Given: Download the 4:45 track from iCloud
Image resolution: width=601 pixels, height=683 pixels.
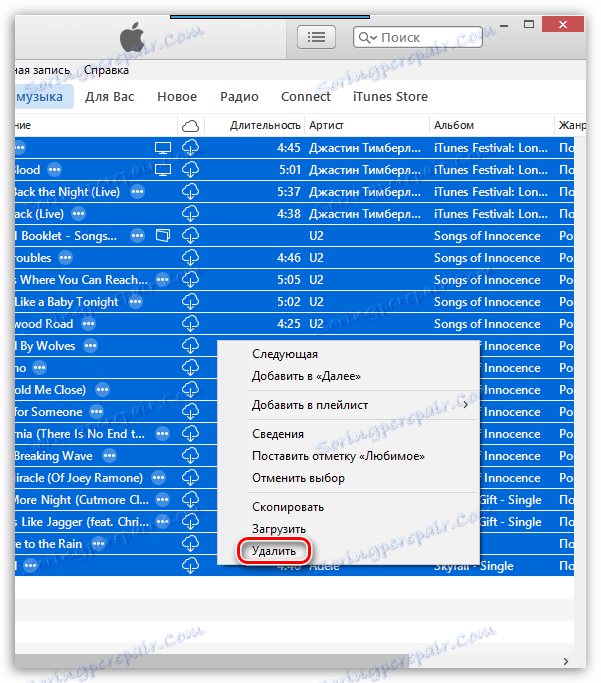Looking at the screenshot, I should [190, 148].
